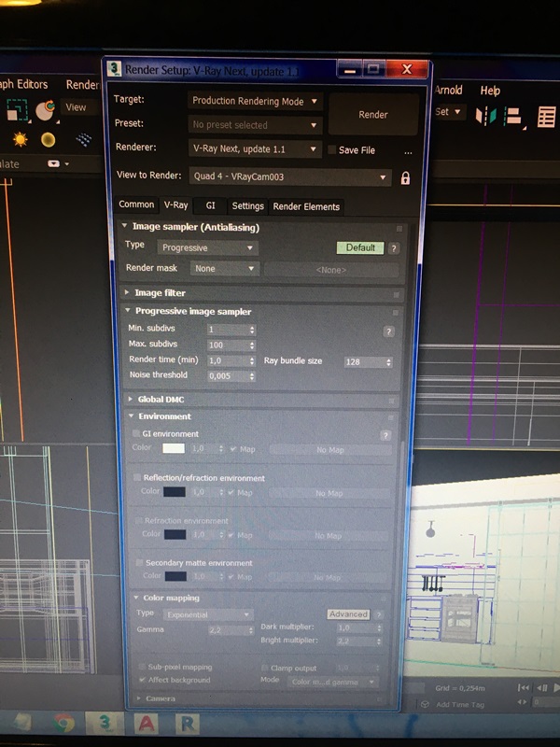
Task: Open the Help menu in 3ds Max
Action: pos(490,91)
